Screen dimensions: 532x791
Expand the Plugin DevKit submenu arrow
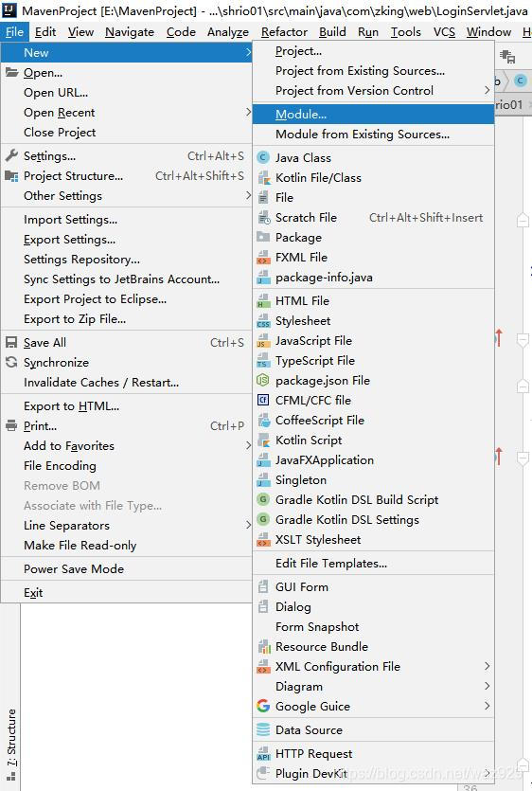(487, 773)
